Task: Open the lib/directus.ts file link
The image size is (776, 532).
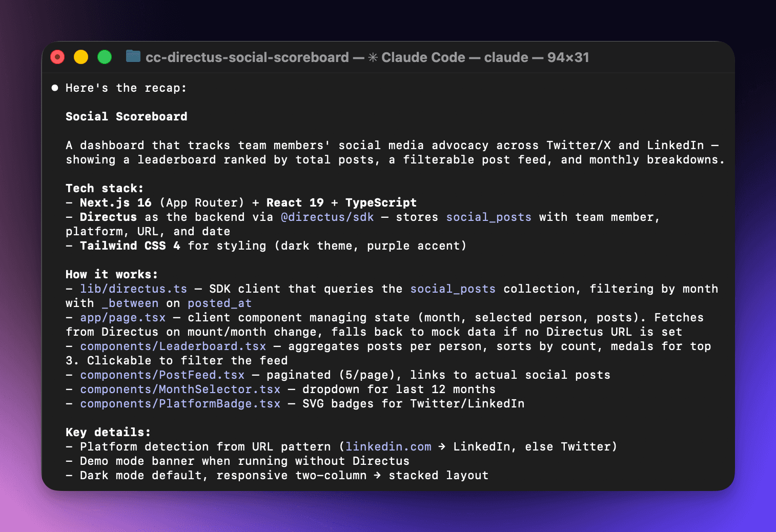Action: [x=134, y=289]
